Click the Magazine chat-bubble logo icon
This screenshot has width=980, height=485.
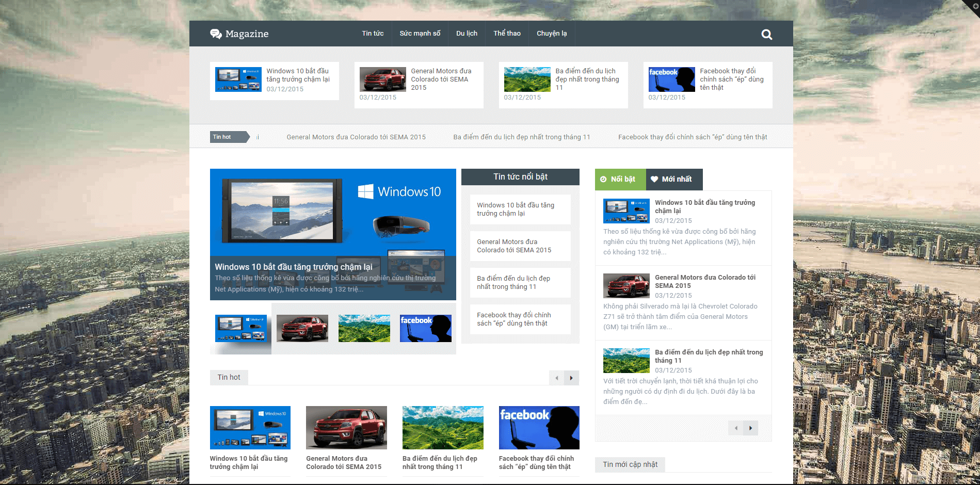click(216, 34)
